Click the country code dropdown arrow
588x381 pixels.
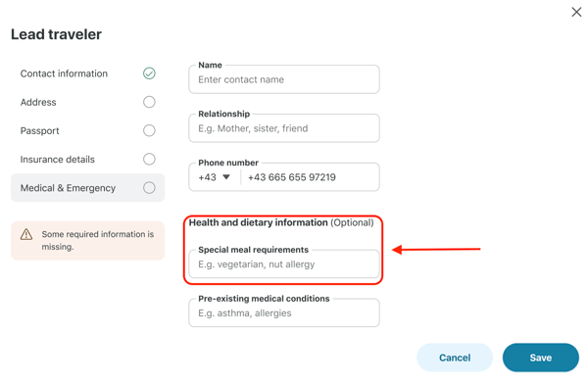tap(226, 177)
